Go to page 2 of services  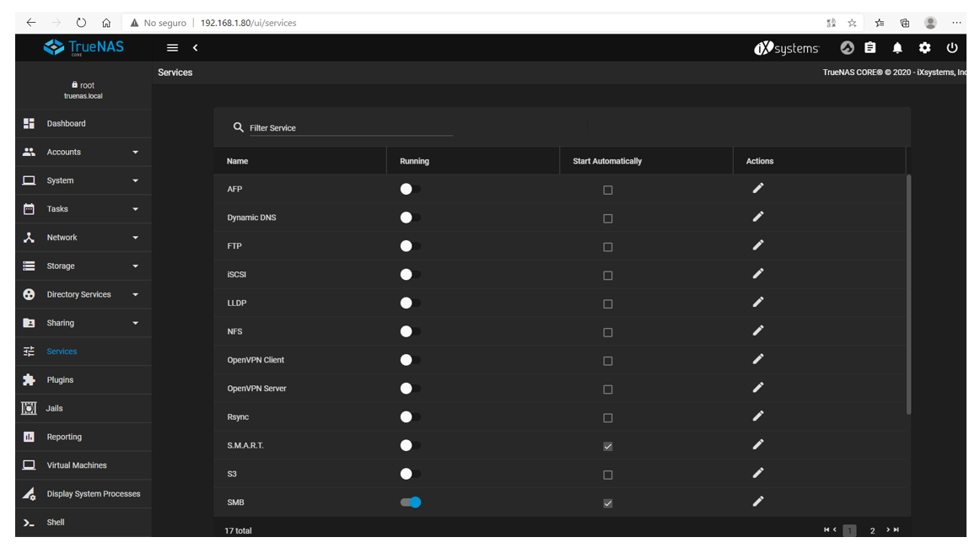pos(872,530)
